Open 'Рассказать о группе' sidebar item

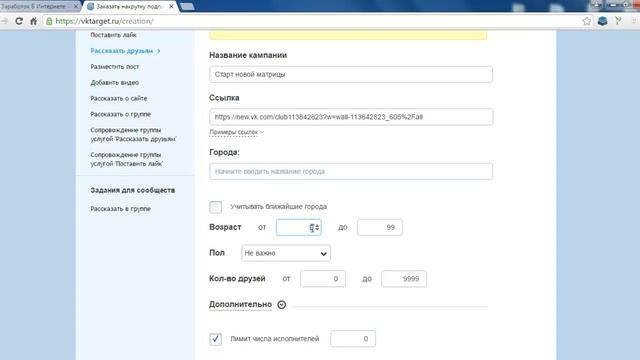click(x=120, y=114)
